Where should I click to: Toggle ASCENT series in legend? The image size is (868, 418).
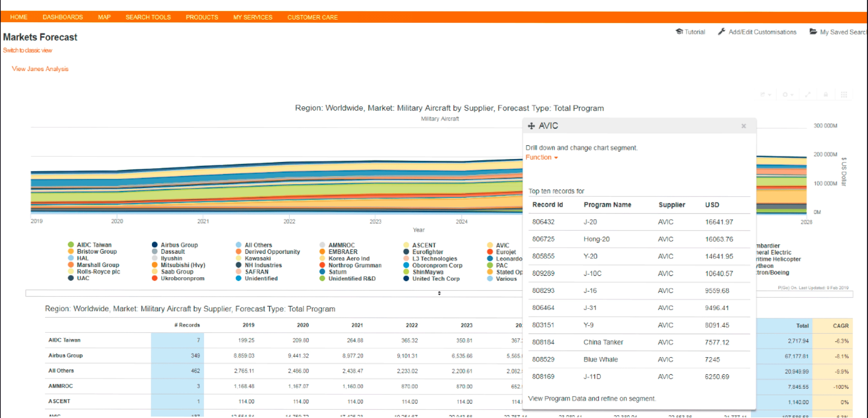pos(419,245)
